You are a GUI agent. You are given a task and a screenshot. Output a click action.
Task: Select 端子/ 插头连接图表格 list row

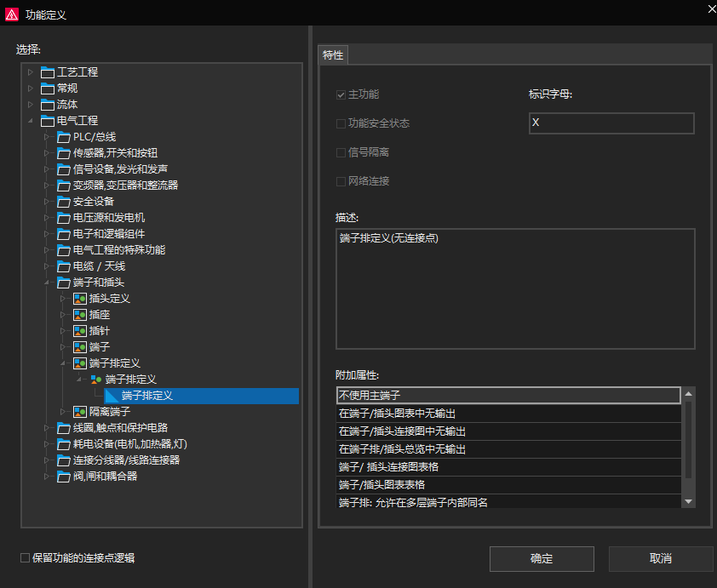tap(508, 467)
